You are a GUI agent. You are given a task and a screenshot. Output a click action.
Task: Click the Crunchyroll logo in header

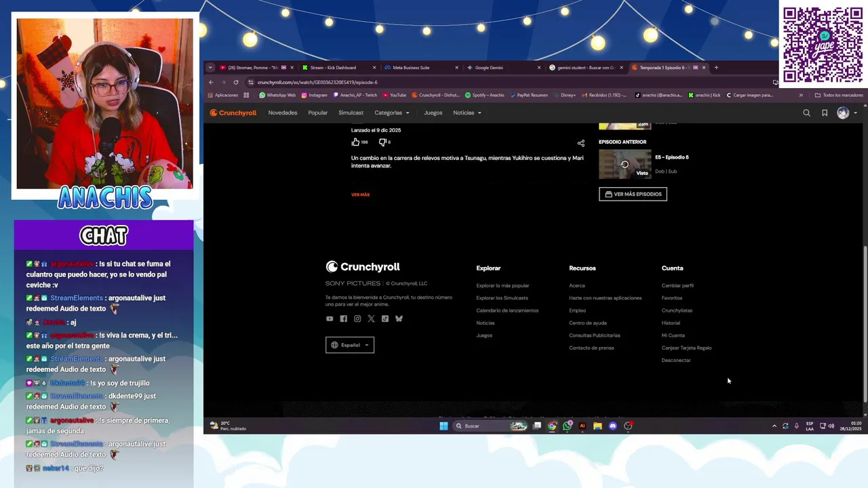pyautogui.click(x=233, y=113)
